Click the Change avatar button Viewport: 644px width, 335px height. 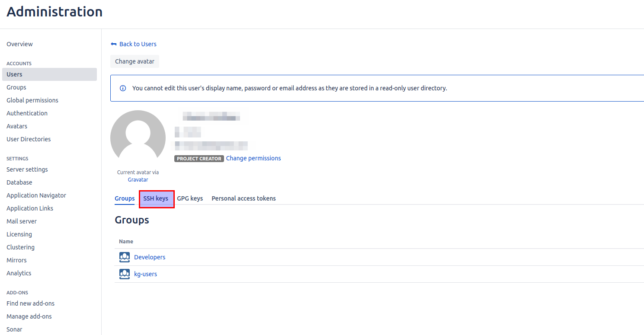134,61
